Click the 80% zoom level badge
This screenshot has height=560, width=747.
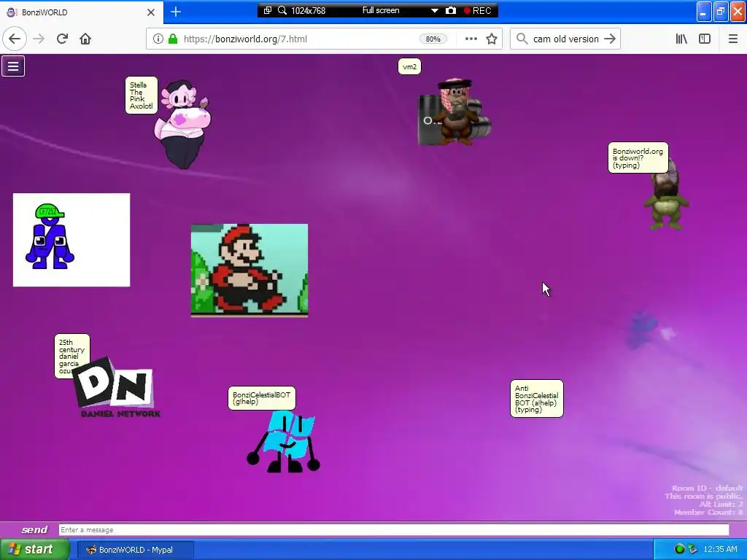coord(433,39)
